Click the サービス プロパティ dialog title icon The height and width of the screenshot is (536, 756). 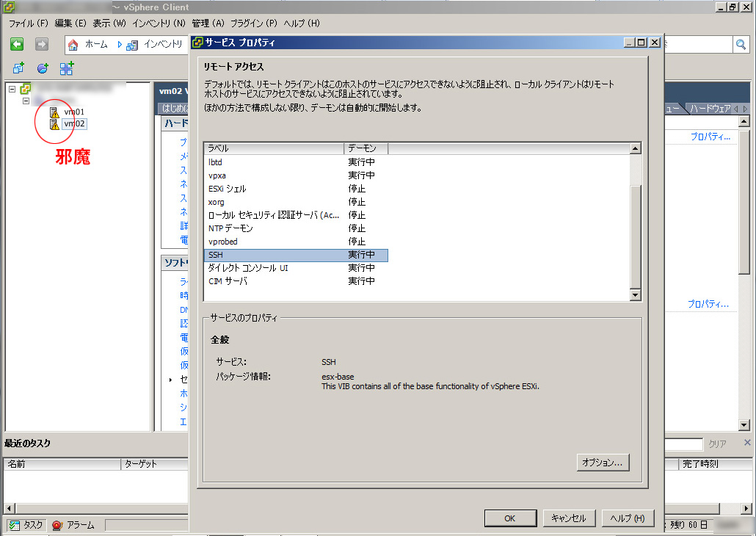pos(197,43)
